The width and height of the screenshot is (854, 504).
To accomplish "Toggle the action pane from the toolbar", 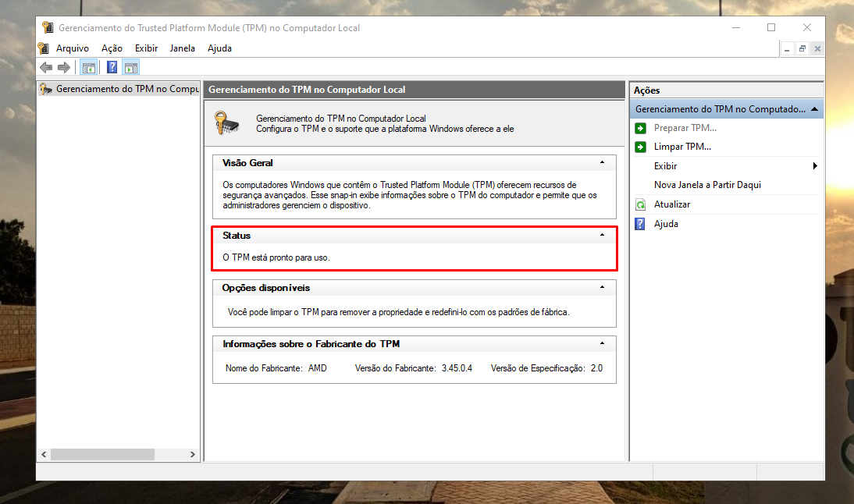I will point(130,68).
